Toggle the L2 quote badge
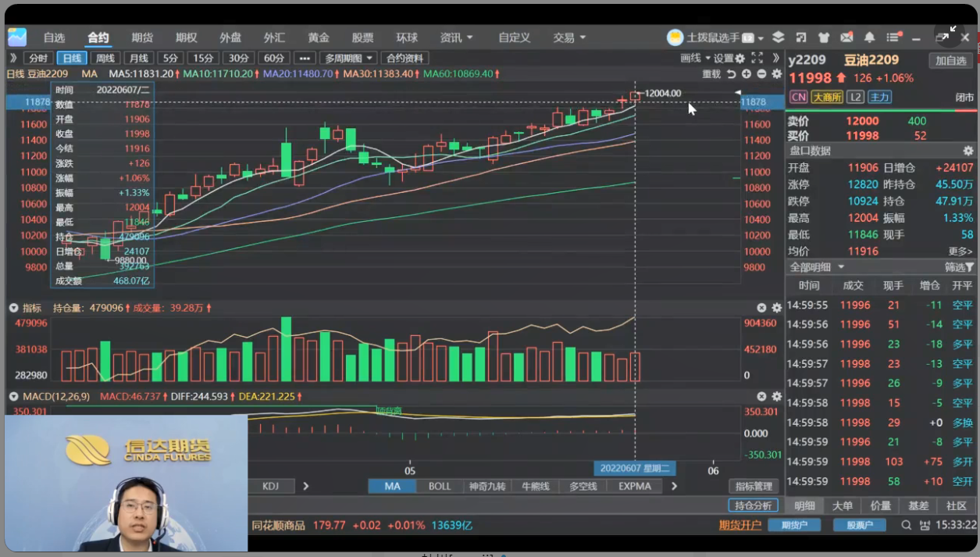 point(855,97)
